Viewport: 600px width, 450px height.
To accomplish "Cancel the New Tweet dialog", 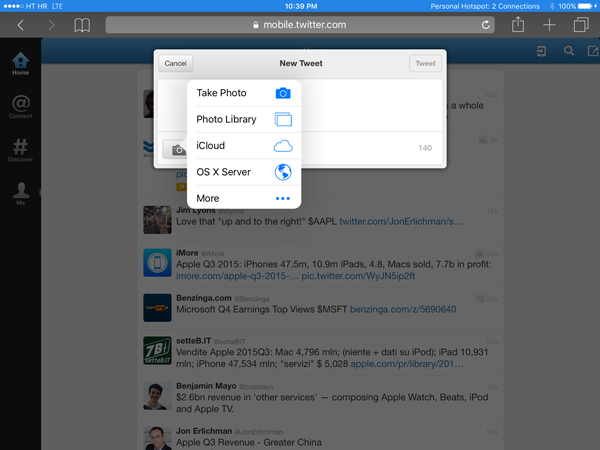I will coord(176,64).
